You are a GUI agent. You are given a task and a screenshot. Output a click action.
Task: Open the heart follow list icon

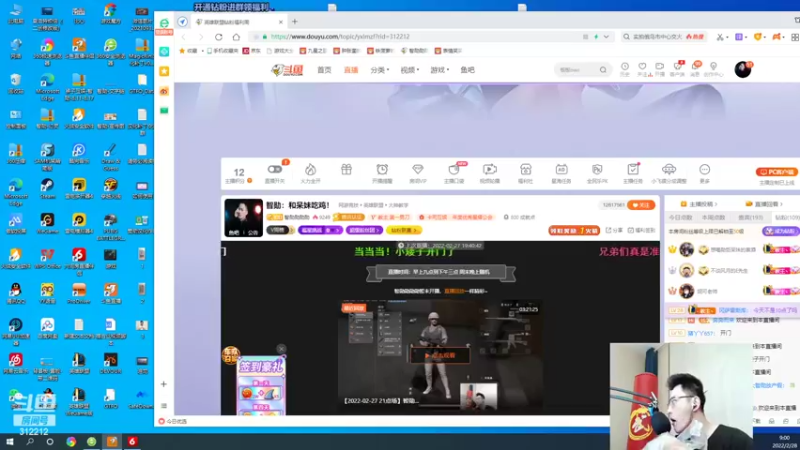click(642, 69)
